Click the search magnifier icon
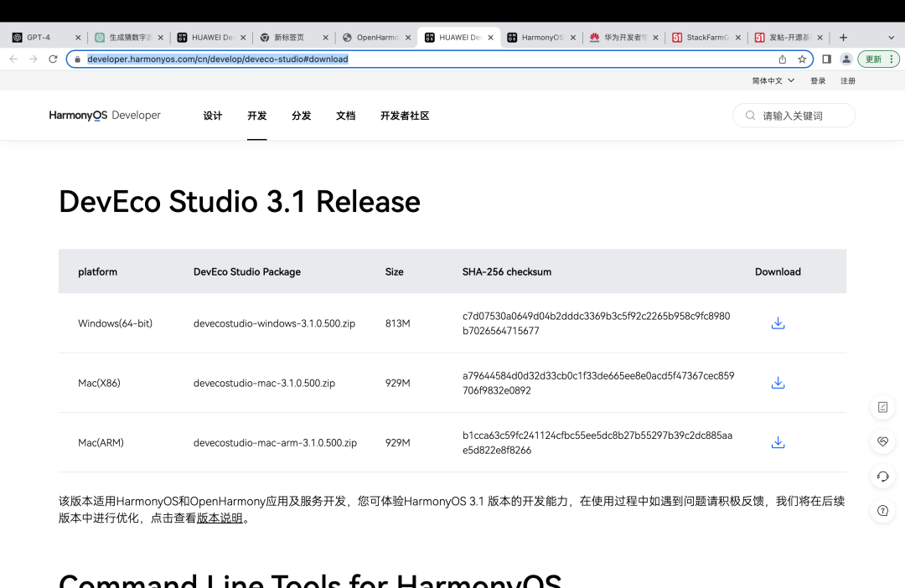905x588 pixels. click(x=750, y=116)
